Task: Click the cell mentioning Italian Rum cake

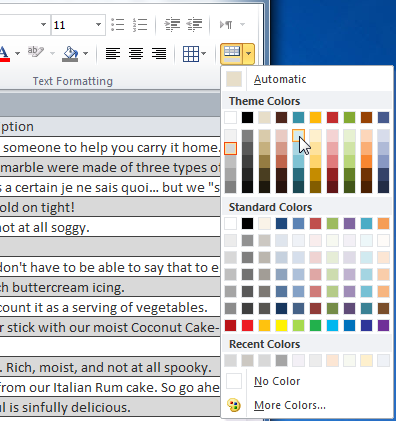Action: 110,387
